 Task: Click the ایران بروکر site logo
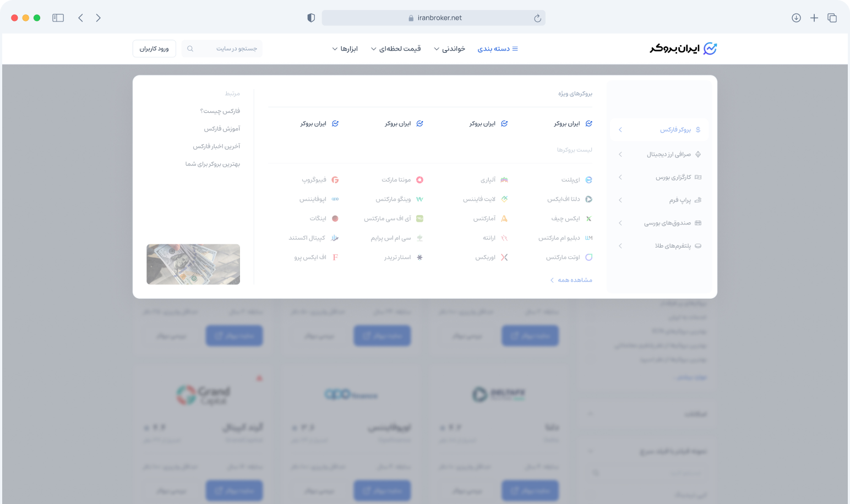coord(683,48)
